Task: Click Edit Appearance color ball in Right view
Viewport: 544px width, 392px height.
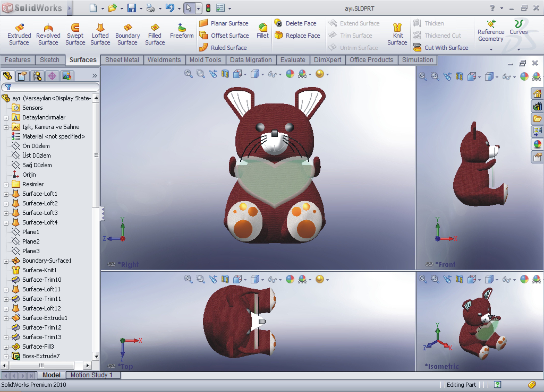Action: [x=290, y=74]
